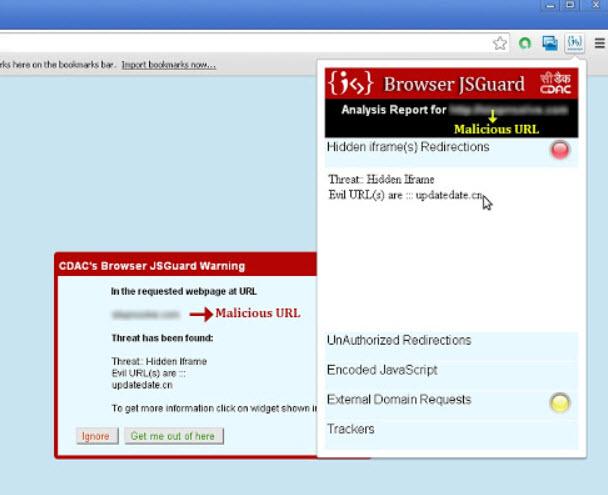Click the Import bookmarks now link
Screen dimensions: 608x495
(168, 65)
